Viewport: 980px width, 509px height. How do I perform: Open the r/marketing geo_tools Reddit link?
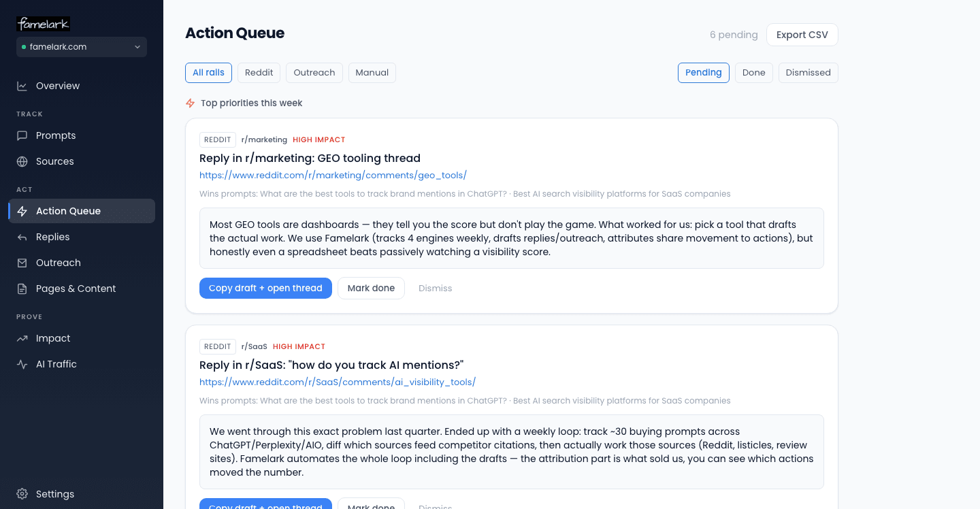click(x=333, y=176)
